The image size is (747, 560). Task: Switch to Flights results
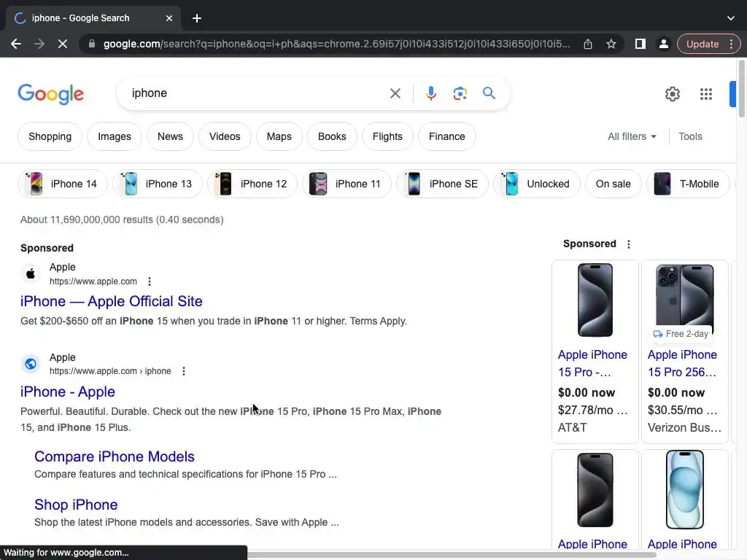387,136
